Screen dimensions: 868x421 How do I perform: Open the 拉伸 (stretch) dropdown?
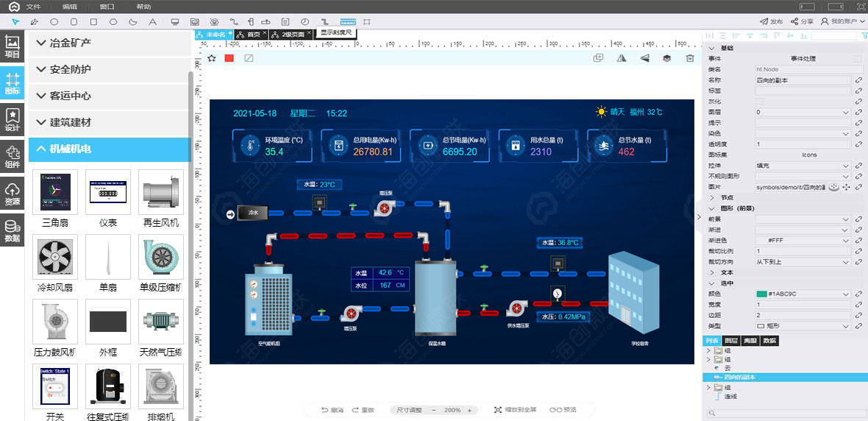coord(803,166)
